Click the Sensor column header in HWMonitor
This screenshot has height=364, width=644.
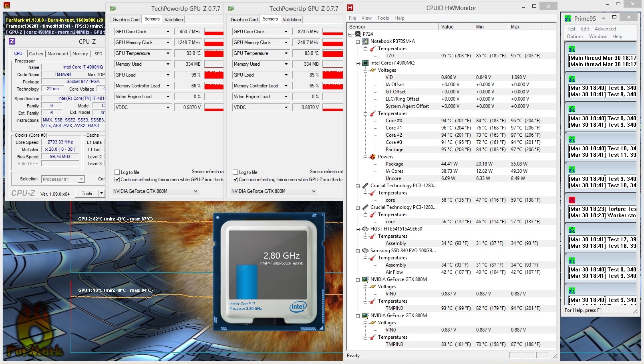coord(392,27)
